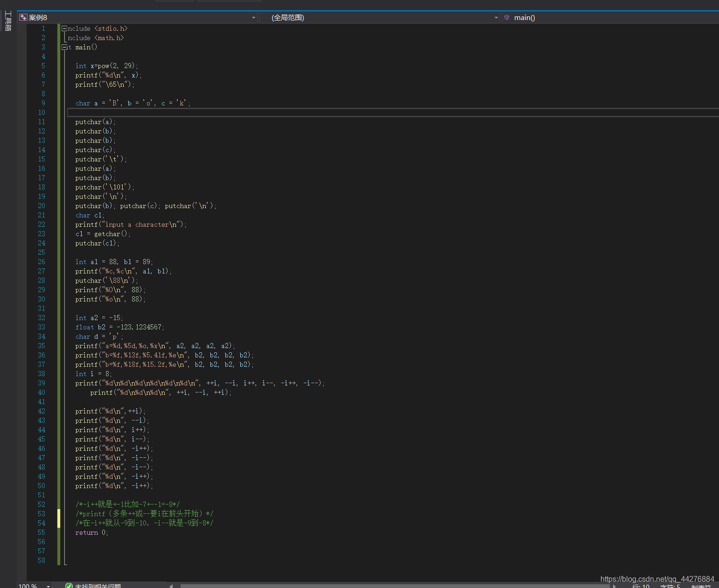Click the line putchar('\101');
The image size is (719, 588).
coord(105,187)
